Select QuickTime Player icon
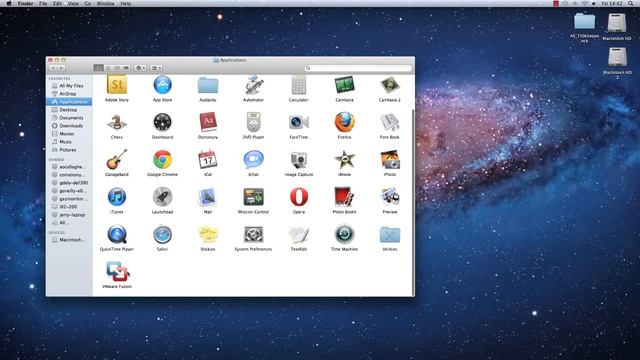The height and width of the screenshot is (360, 640). click(x=117, y=234)
